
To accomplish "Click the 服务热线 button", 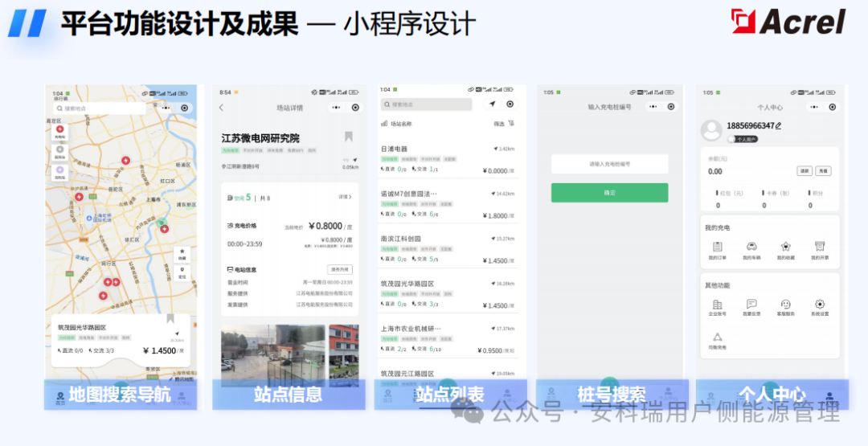I will click(x=339, y=269).
